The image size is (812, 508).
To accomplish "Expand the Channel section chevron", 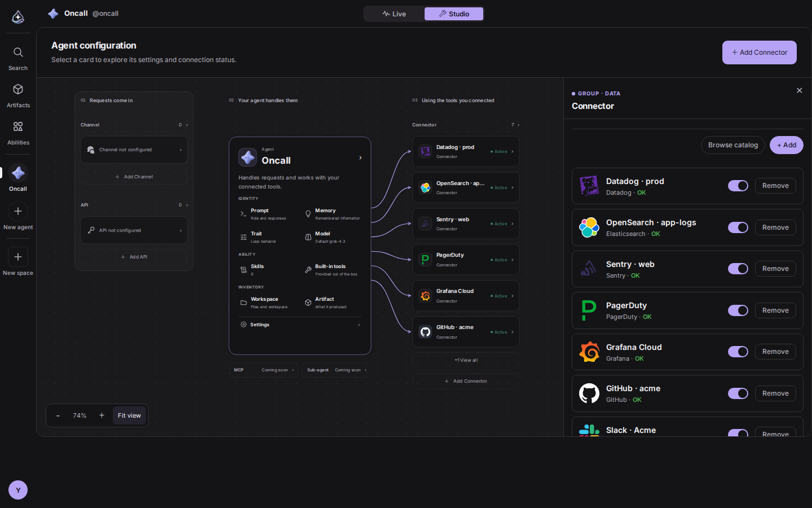I will click(x=187, y=125).
